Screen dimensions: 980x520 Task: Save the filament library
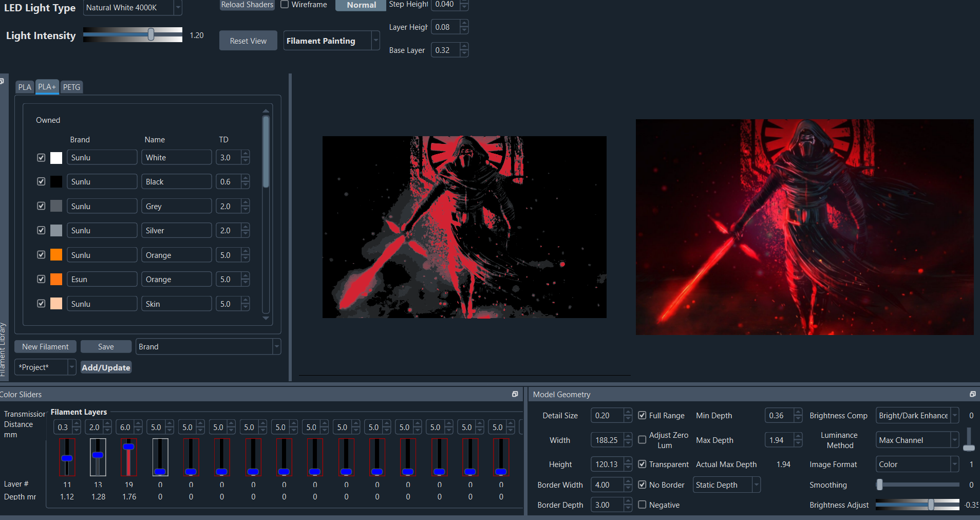106,346
